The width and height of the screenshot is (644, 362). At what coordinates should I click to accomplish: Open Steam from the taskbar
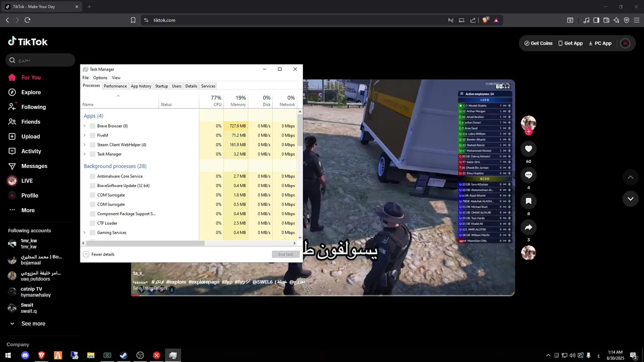(x=123, y=355)
